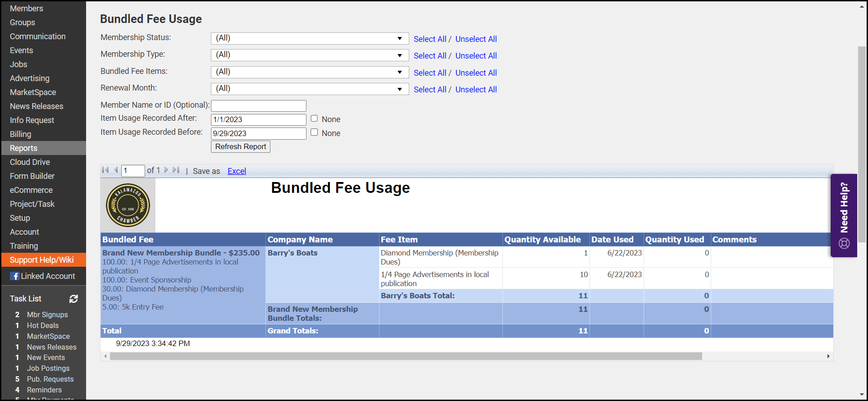Open the Renewal Month dropdown
Viewport: 868px width, 401px height.
click(399, 89)
